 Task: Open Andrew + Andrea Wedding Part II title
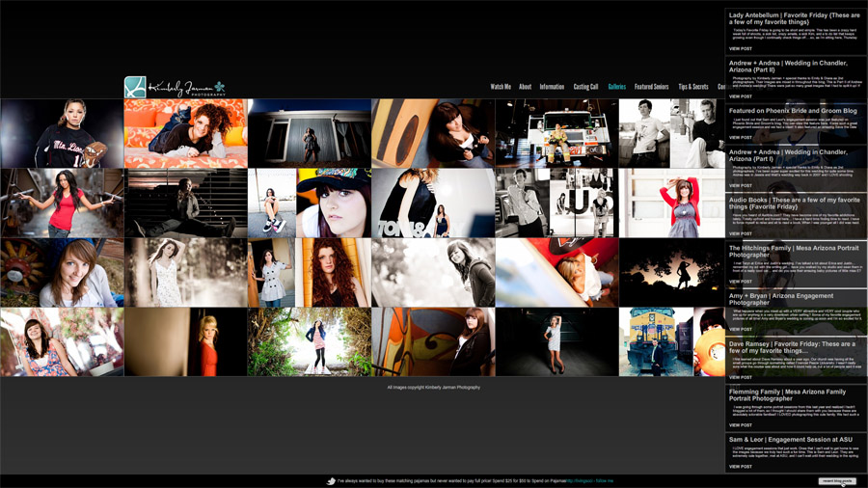[788, 67]
